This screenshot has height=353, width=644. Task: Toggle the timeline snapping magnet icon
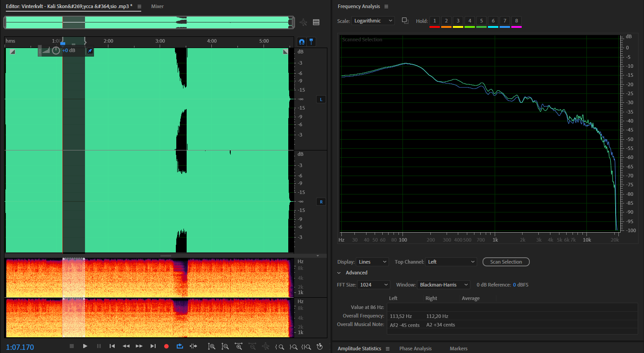coord(302,42)
